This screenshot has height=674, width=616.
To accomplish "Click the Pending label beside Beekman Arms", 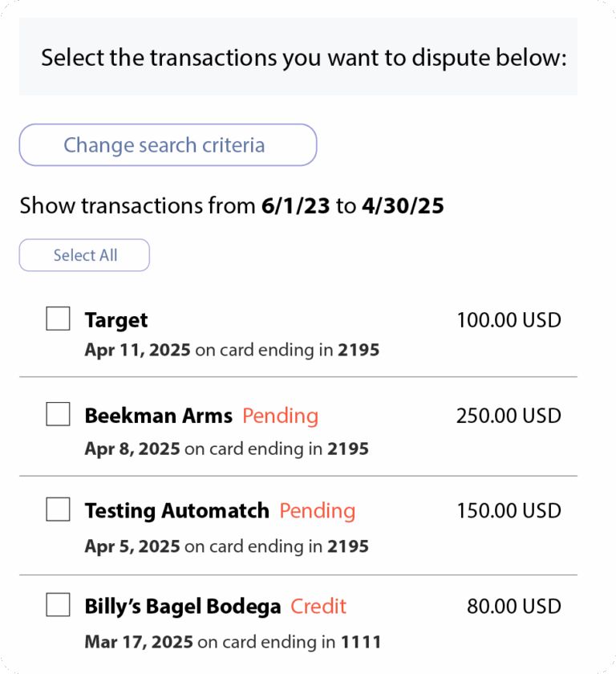I will pos(281,416).
